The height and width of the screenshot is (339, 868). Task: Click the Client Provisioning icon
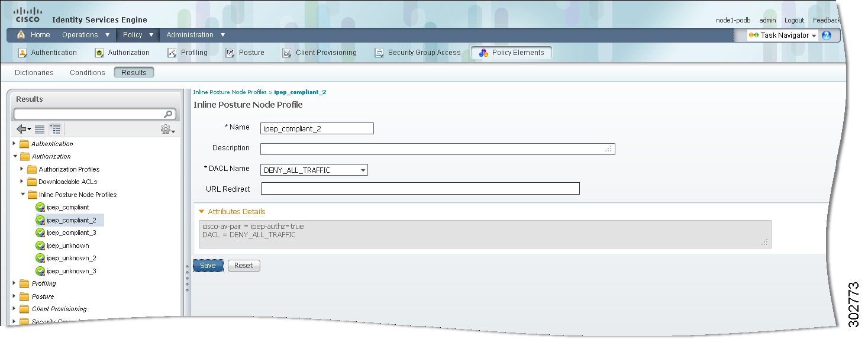click(287, 53)
